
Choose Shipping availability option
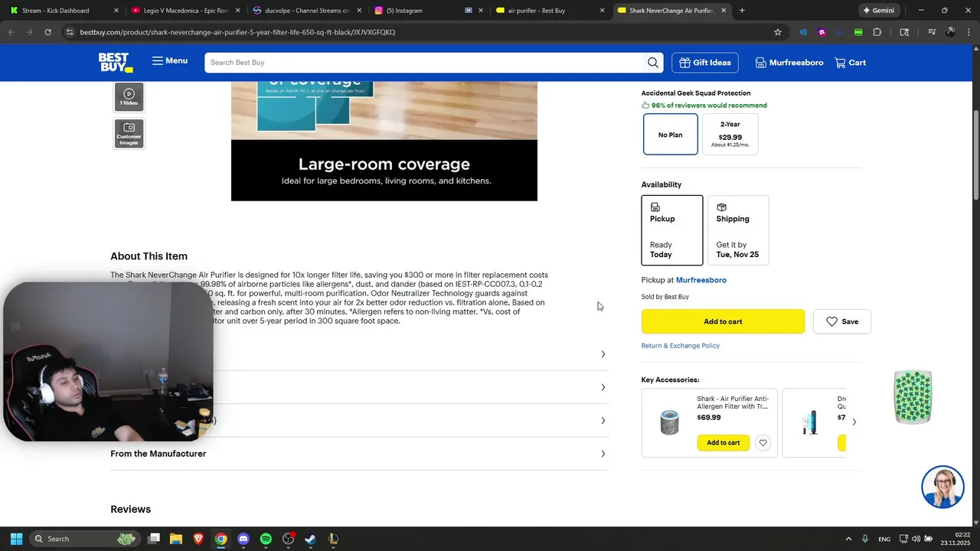738,230
